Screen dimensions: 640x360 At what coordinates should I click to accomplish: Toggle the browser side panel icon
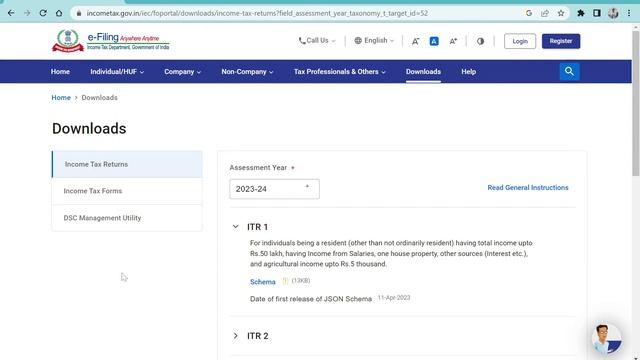click(597, 13)
